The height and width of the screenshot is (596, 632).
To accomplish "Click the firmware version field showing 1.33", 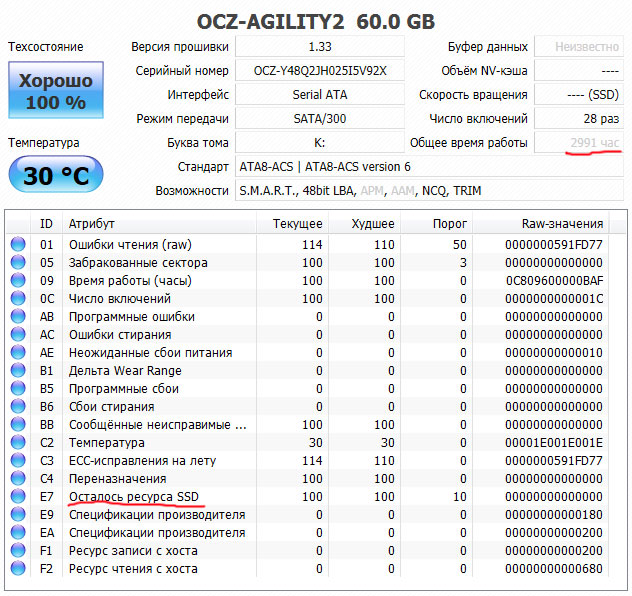I will click(320, 47).
